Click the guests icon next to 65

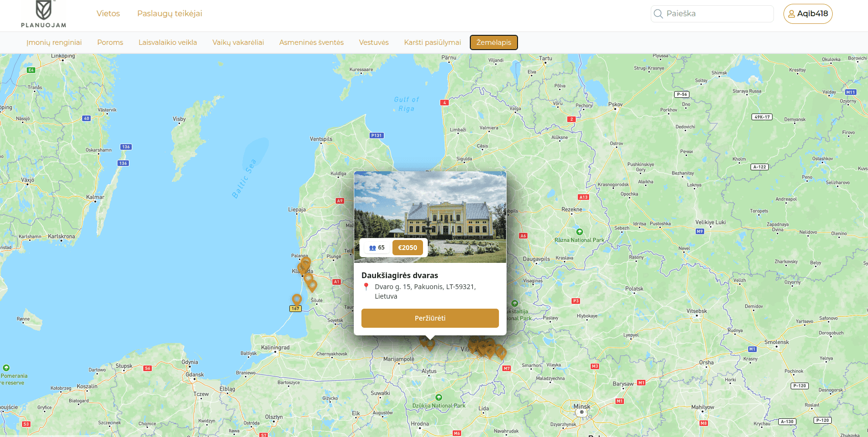373,248
